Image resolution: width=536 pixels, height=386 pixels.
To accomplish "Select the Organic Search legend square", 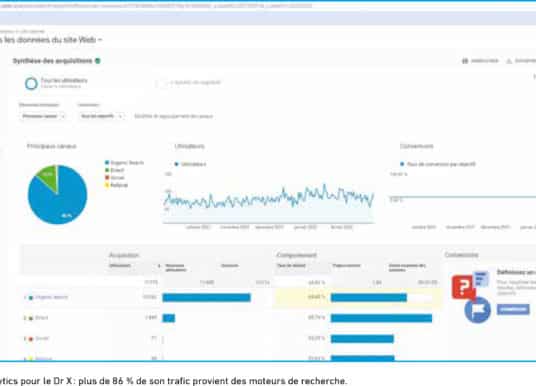I will (107, 162).
